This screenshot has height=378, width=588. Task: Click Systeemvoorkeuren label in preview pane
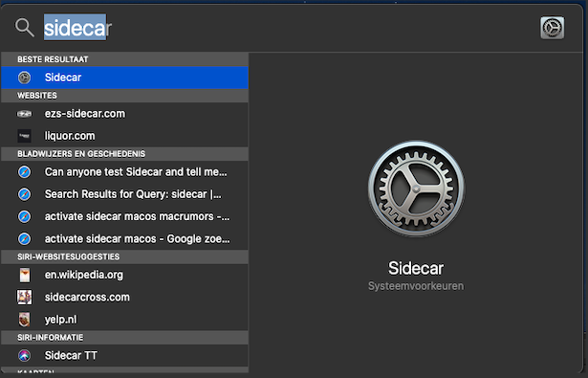[416, 286]
